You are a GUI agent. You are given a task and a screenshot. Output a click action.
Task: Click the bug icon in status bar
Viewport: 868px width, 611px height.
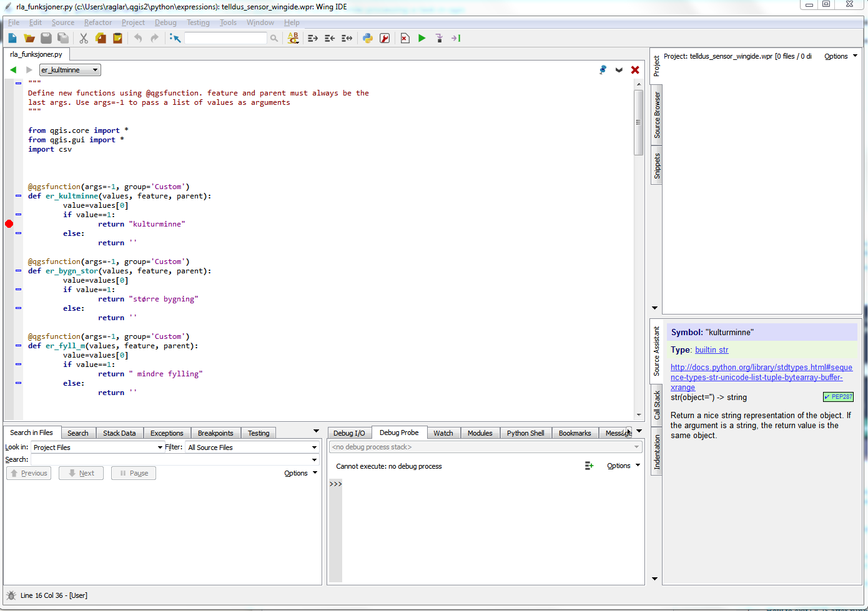(11, 595)
